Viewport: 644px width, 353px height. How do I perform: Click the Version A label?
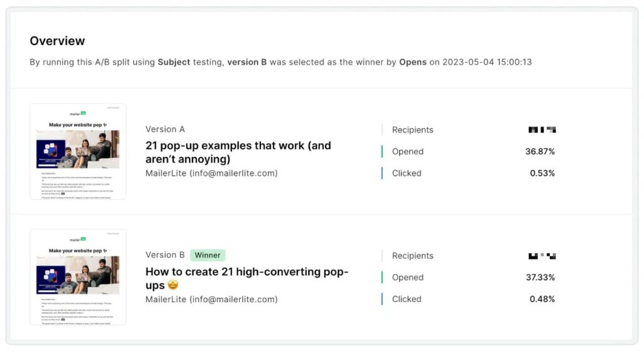coord(165,129)
